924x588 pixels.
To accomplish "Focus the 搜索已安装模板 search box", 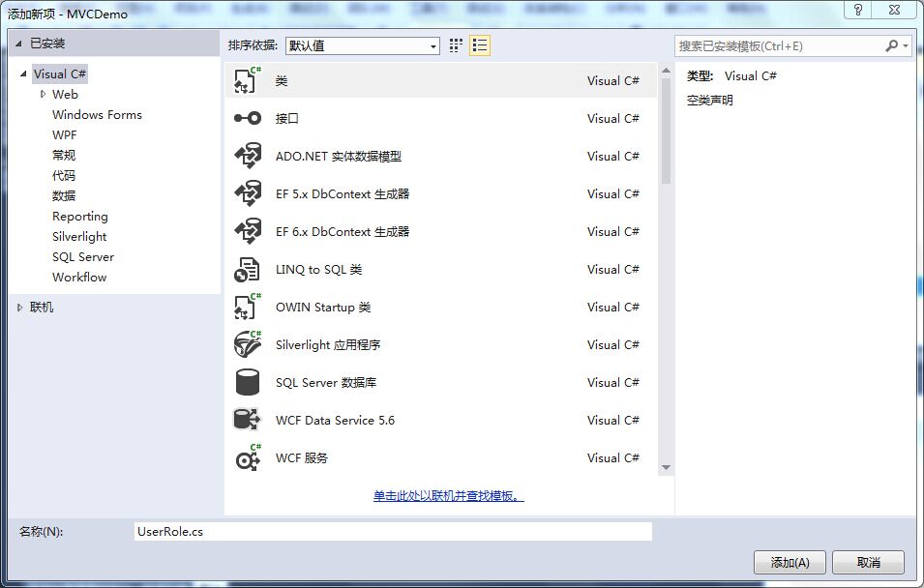I will (779, 46).
